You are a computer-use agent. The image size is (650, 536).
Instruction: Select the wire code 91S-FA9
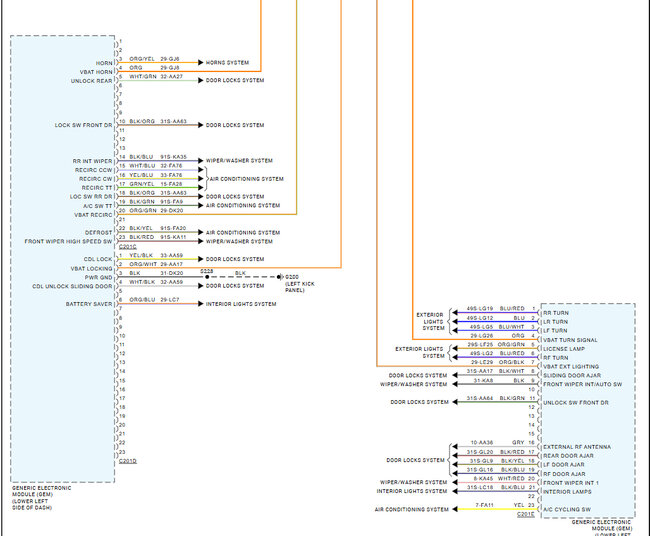pyautogui.click(x=172, y=202)
